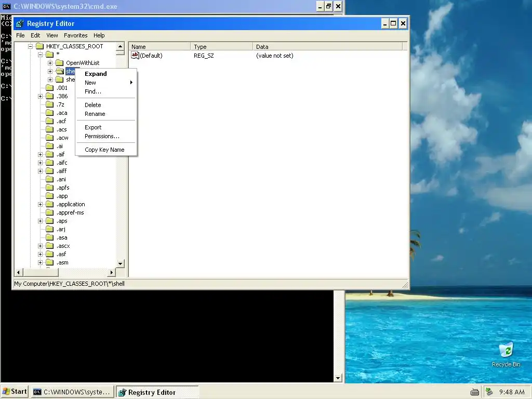
Task: Click the .ani folder icon
Action: 50,179
